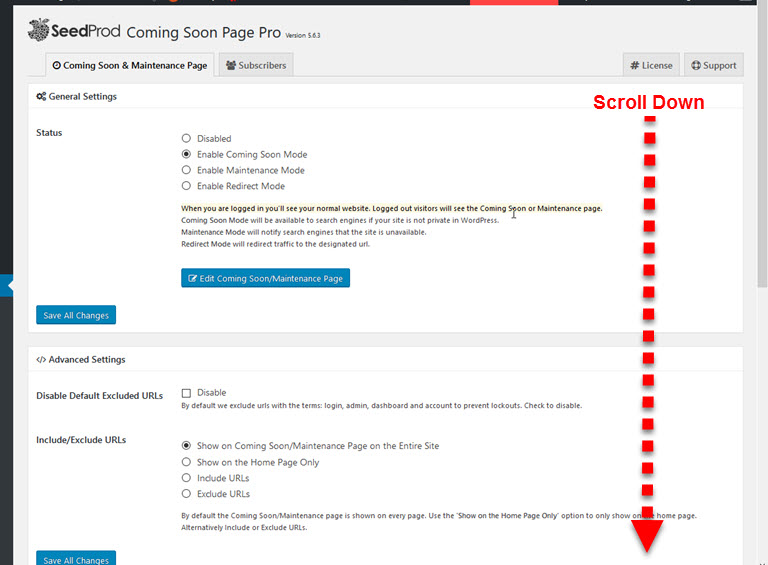Open the Coming Soon & Maintenance Page tab
768x565 pixels.
[130, 65]
